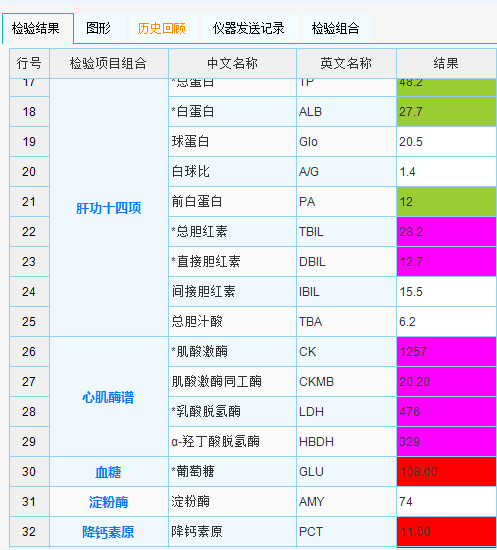Select the green ALB result 27.7

coord(446,112)
